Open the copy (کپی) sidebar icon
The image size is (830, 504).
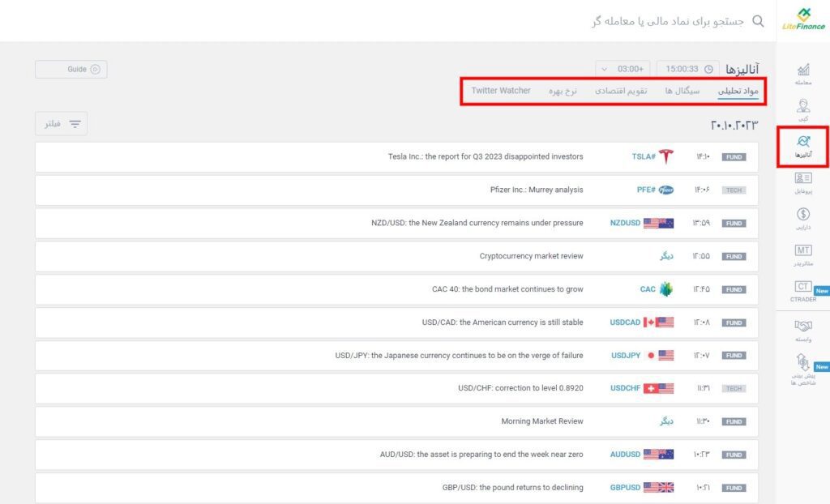[x=803, y=109]
